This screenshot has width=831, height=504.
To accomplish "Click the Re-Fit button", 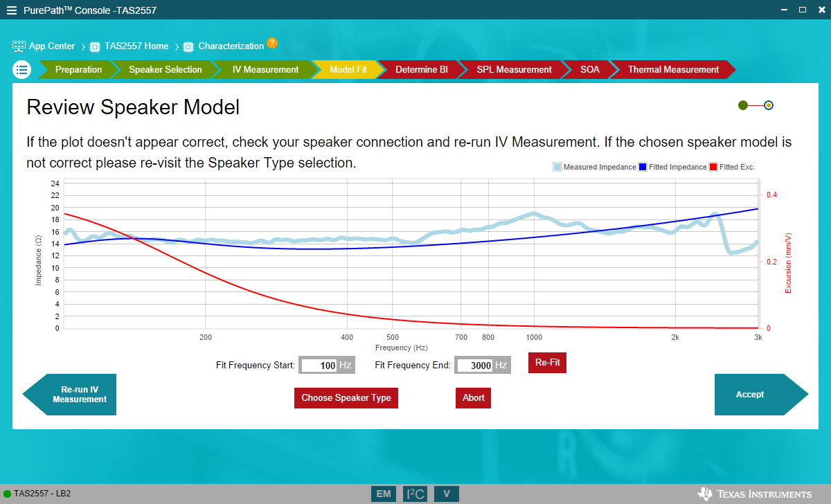I will tap(547, 363).
